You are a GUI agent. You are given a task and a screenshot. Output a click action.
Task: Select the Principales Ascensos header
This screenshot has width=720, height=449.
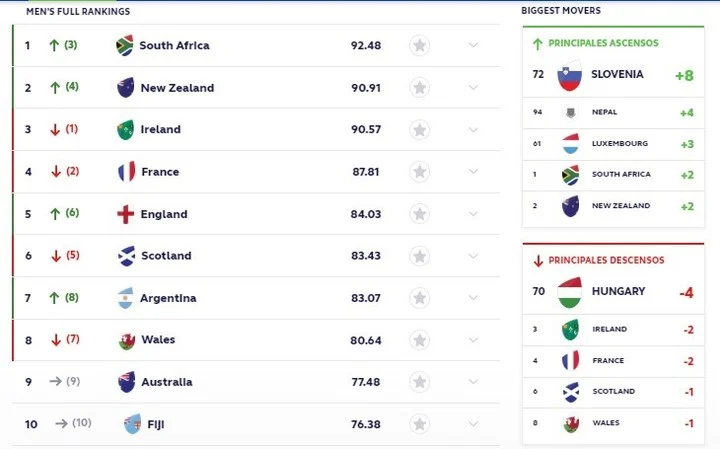click(x=611, y=44)
